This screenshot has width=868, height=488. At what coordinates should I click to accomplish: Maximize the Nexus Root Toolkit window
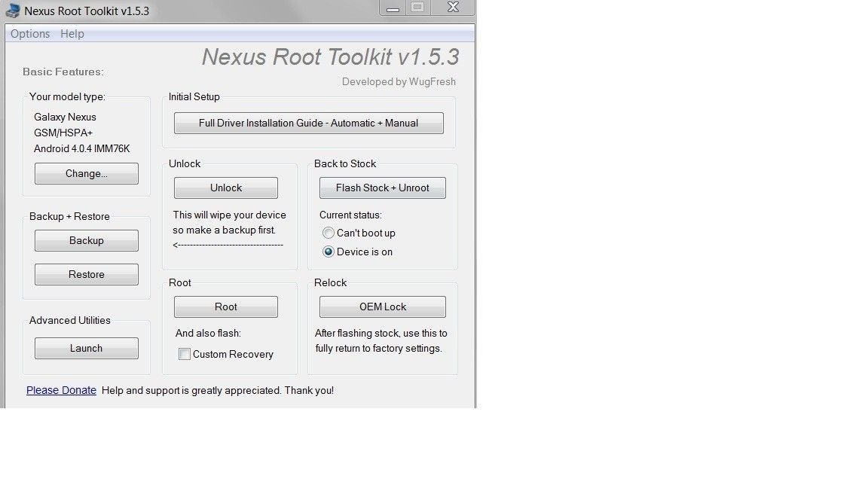(418, 8)
